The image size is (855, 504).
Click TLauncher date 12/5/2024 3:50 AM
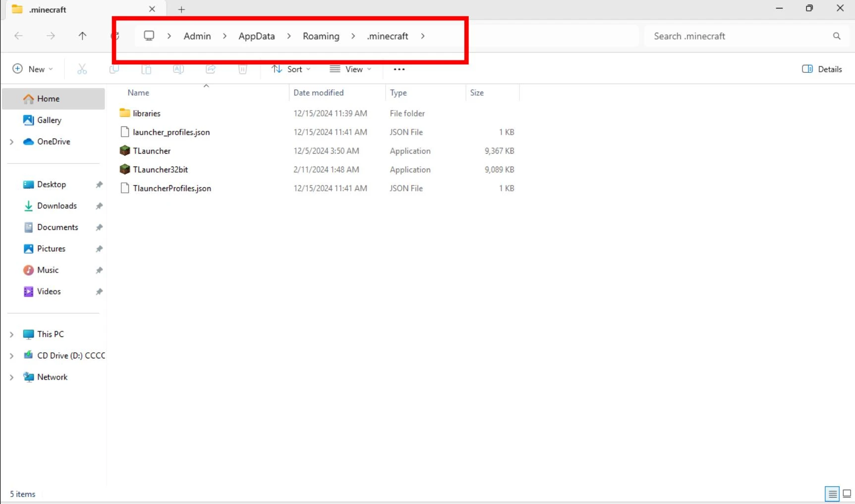326,151
